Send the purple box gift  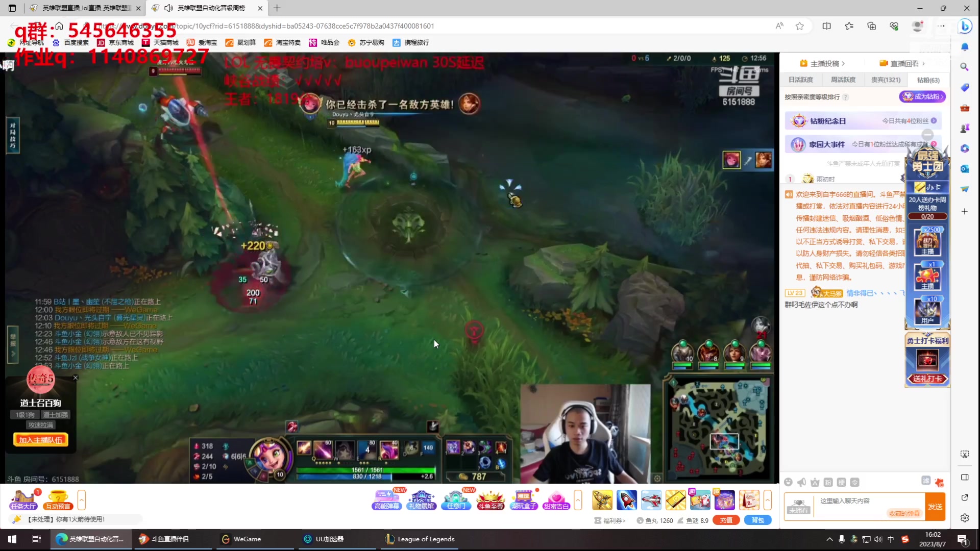pos(724,500)
